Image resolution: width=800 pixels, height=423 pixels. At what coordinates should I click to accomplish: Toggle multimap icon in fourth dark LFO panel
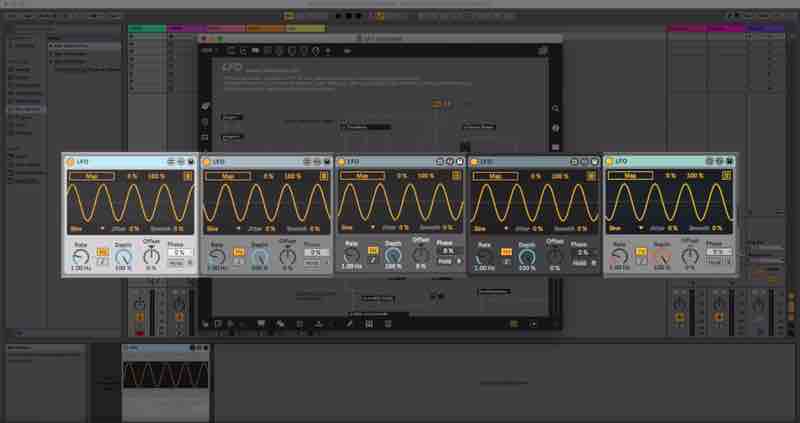tap(591, 176)
